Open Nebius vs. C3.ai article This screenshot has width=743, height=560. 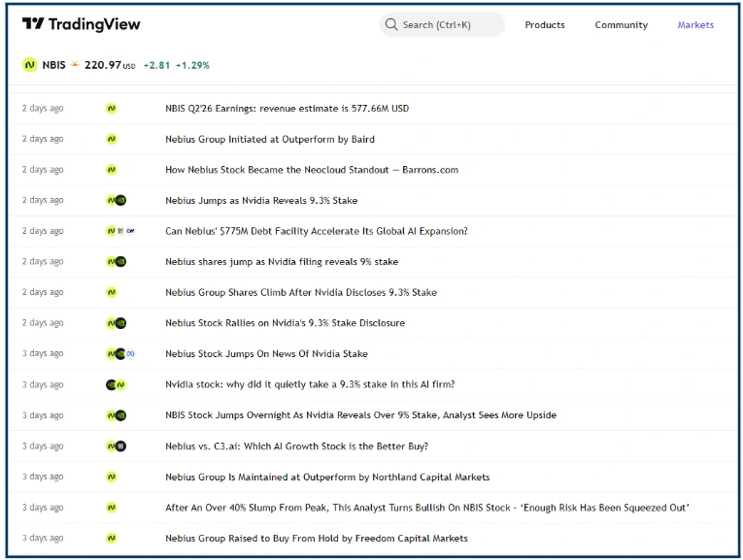point(296,445)
